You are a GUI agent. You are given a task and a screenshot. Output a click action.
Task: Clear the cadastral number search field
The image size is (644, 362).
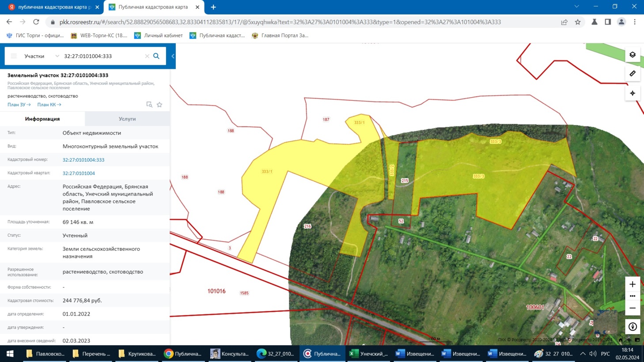(x=147, y=56)
